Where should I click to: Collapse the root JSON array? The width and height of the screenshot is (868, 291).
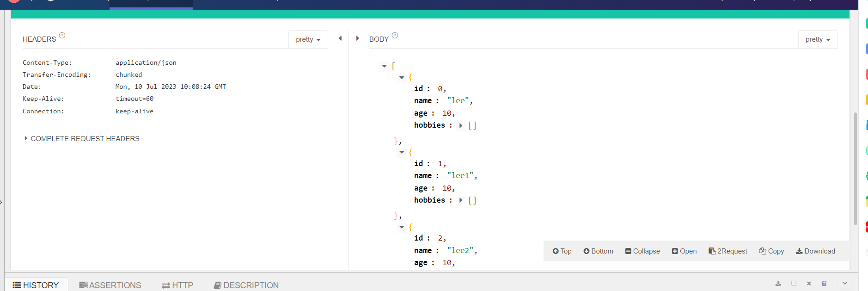point(384,66)
